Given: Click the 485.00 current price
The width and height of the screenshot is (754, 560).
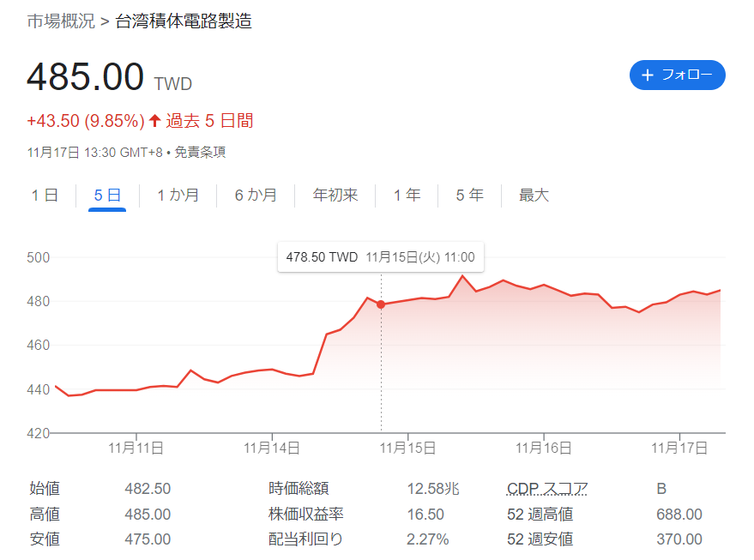Looking at the screenshot, I should [x=85, y=77].
